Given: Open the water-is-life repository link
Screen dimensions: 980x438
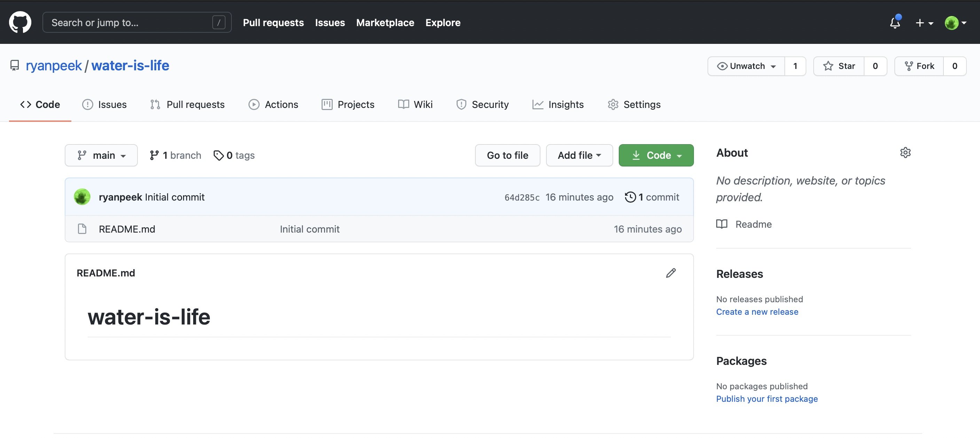Looking at the screenshot, I should [x=130, y=66].
